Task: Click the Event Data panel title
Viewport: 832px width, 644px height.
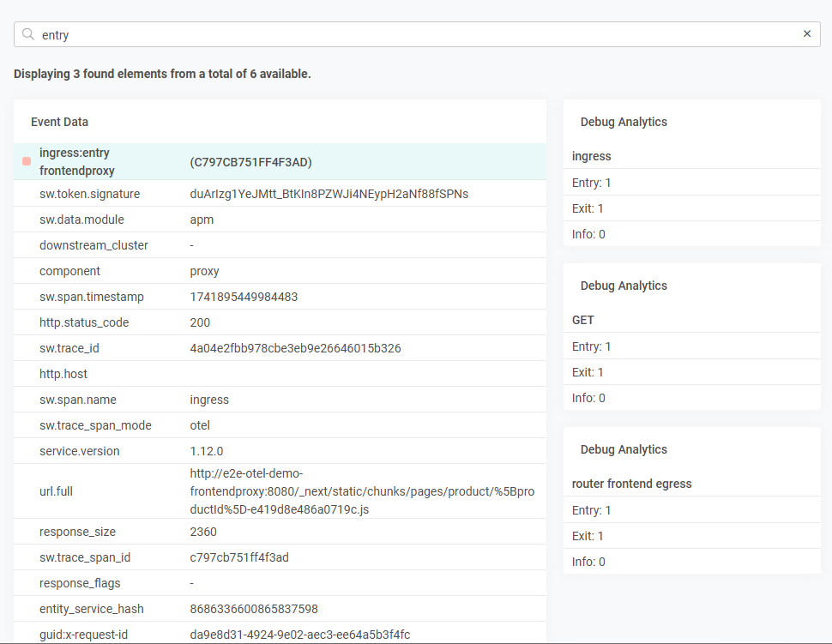Action: pyautogui.click(x=59, y=122)
